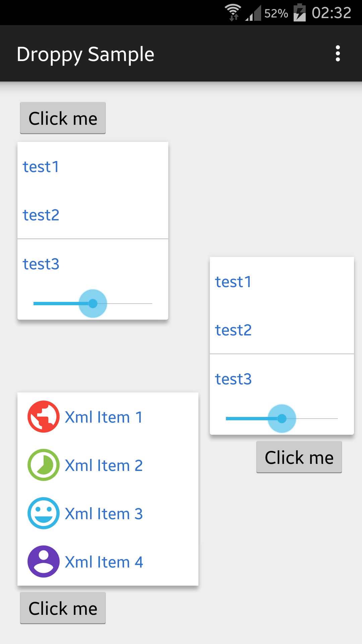Select test1 in the left popup menu
This screenshot has height=644, width=362.
point(41,167)
